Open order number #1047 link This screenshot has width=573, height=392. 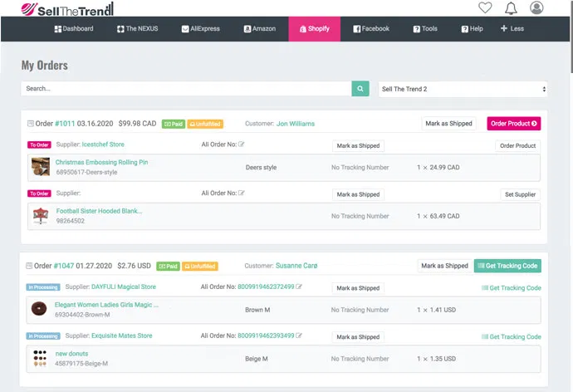coord(64,266)
